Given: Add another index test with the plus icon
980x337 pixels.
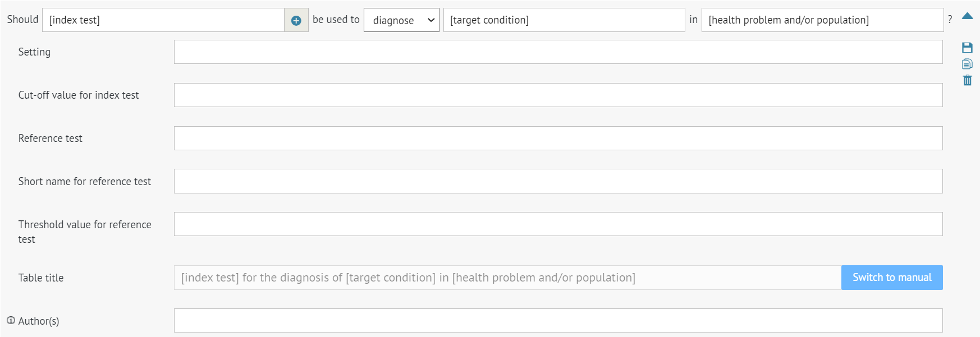Looking at the screenshot, I should [296, 19].
